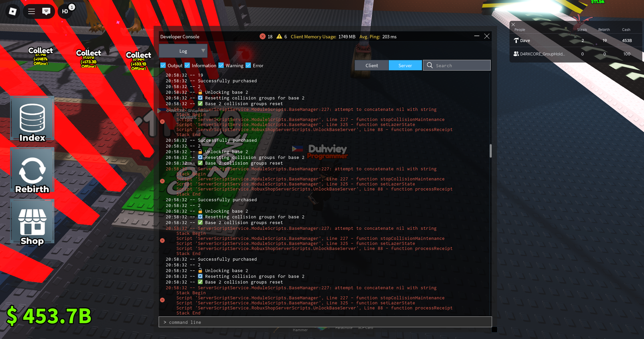
Task: Collect cash from the +$33.1B pad
Action: click(138, 61)
